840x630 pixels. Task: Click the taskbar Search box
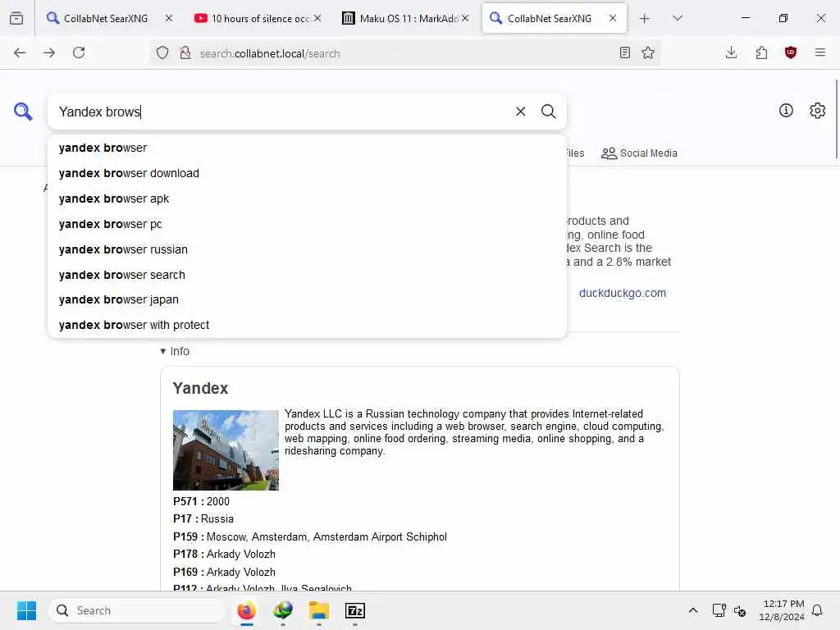(x=137, y=610)
